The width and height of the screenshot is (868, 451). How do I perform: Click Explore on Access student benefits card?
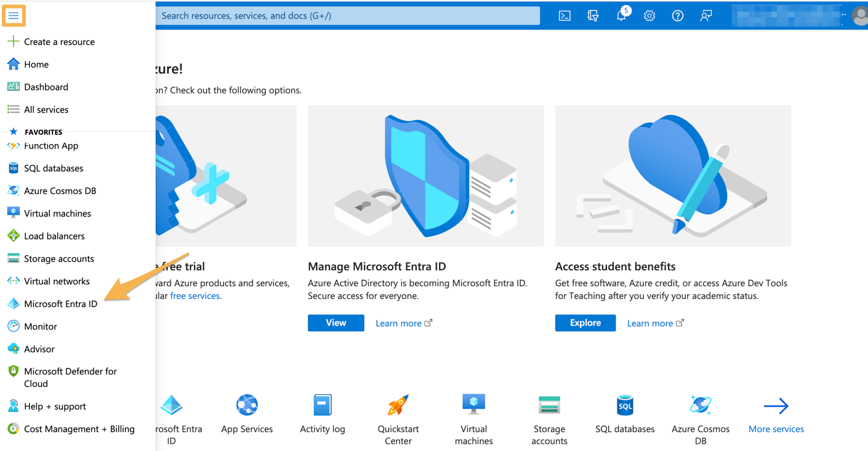pyautogui.click(x=585, y=323)
